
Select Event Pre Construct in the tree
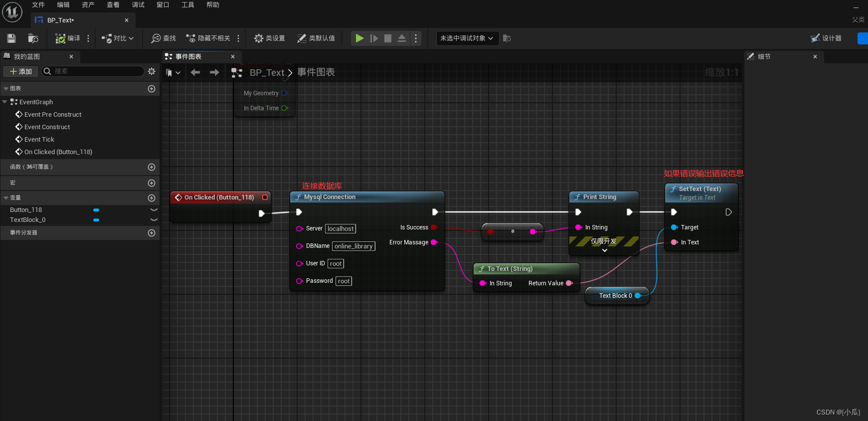click(x=53, y=114)
